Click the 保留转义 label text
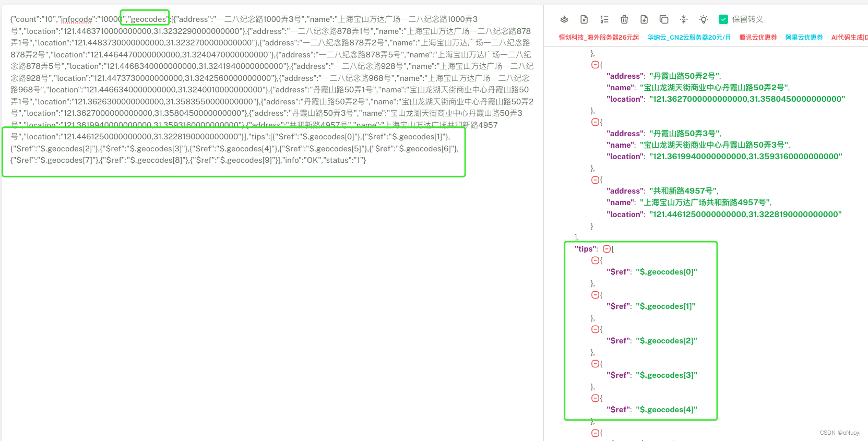Screen dimensions: 868x441 point(747,19)
